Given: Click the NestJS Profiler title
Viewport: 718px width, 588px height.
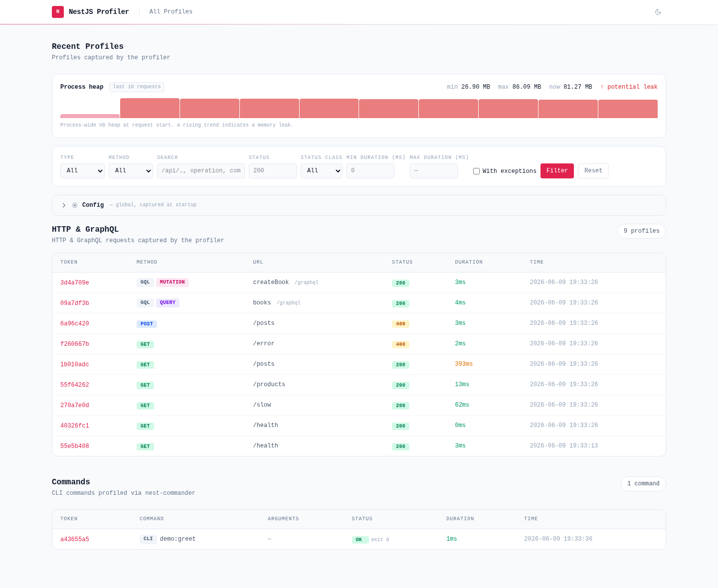Looking at the screenshot, I should pyautogui.click(x=99, y=12).
